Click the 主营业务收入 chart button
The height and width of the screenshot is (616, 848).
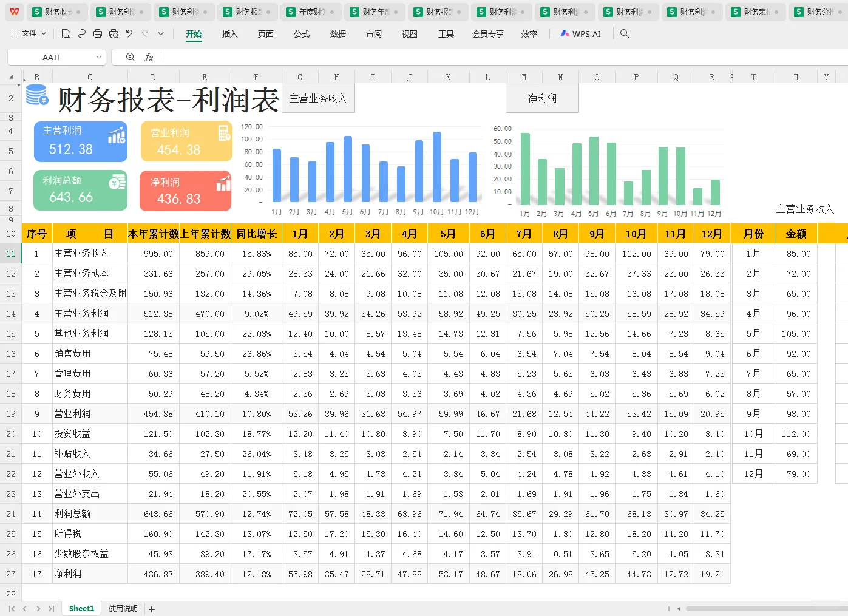point(318,98)
